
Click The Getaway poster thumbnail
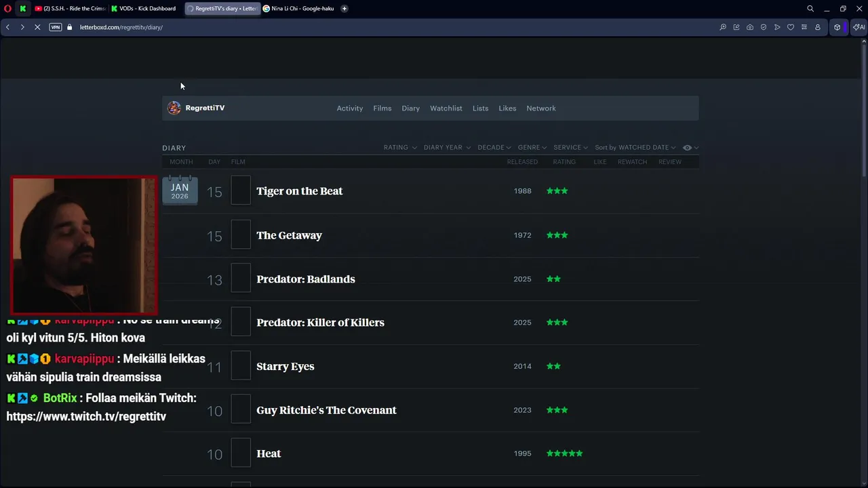pyautogui.click(x=241, y=235)
